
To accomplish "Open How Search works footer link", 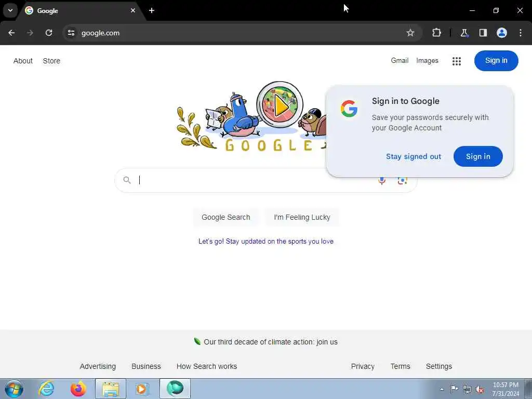I will click(207, 366).
